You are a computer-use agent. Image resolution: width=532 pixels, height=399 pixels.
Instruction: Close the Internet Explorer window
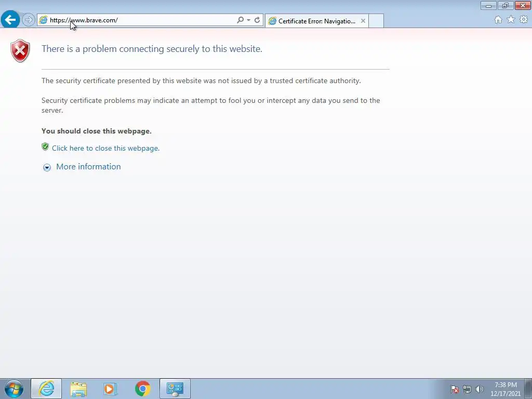[523, 5]
